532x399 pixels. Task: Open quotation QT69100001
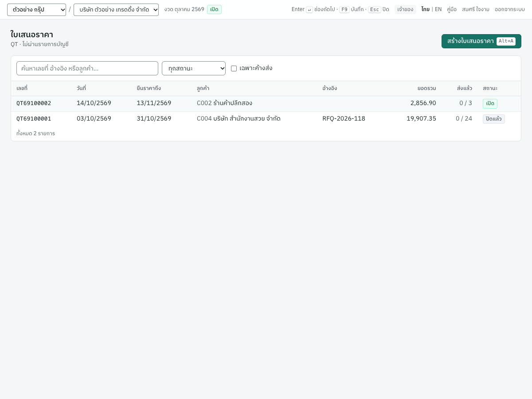point(34,119)
